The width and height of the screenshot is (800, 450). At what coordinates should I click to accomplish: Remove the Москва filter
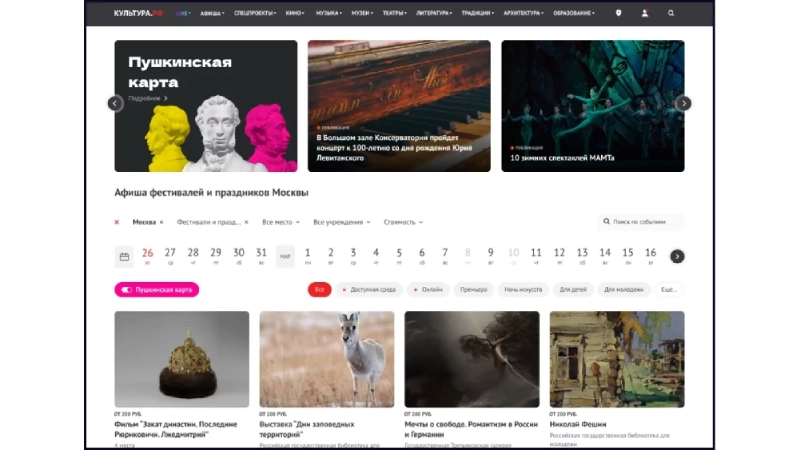click(162, 222)
